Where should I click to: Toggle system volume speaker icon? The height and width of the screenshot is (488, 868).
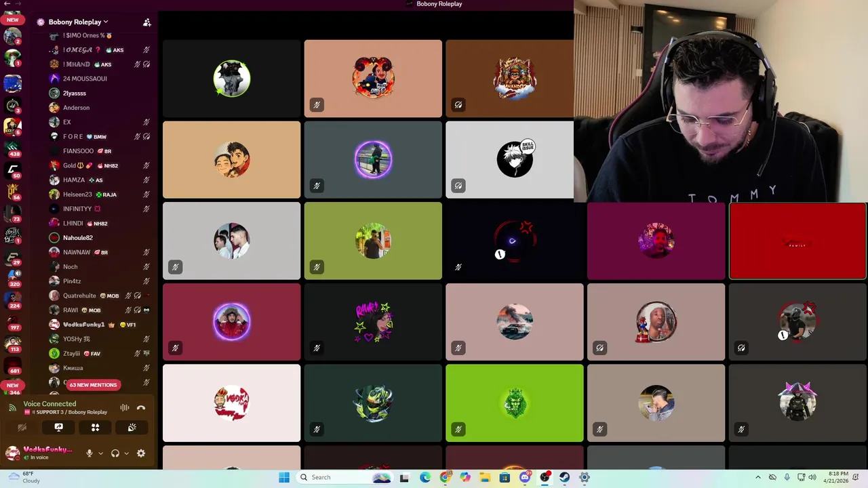(812, 477)
